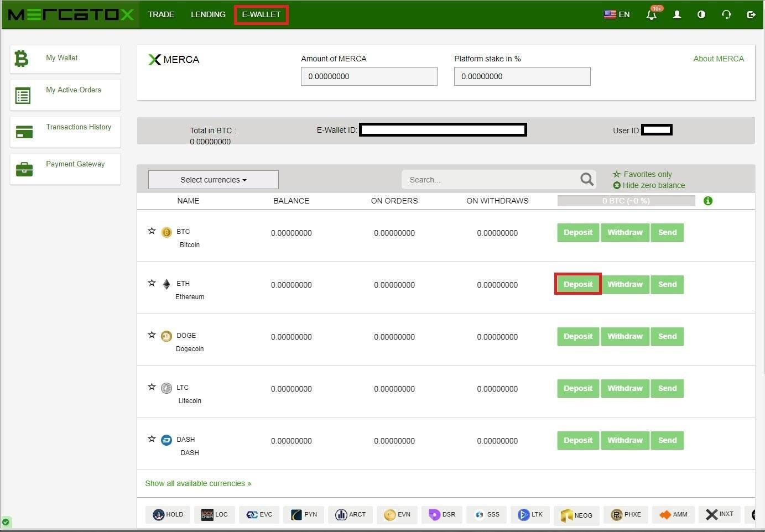Select the INXT currency chip
Image resolution: width=765 pixels, height=532 pixels.
720,514
